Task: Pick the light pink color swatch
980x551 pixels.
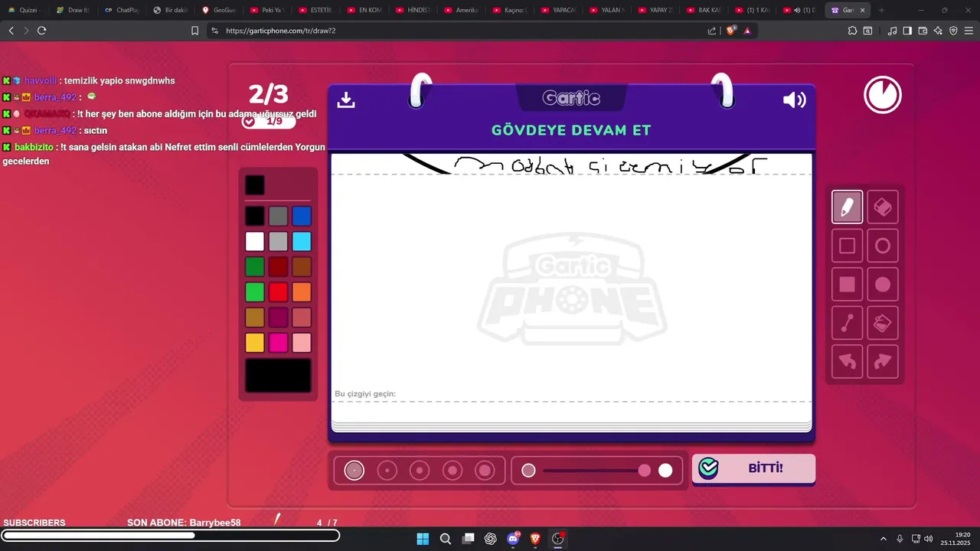Action: click(302, 343)
